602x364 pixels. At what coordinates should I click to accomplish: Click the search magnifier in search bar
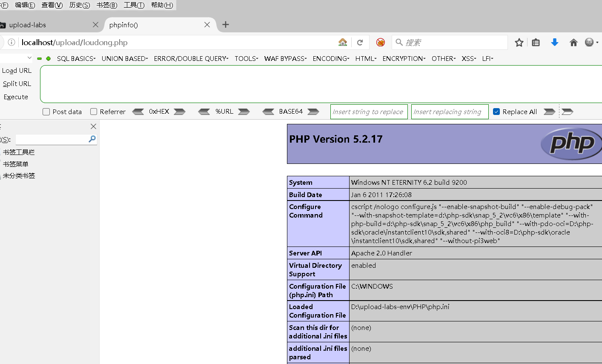pos(399,42)
